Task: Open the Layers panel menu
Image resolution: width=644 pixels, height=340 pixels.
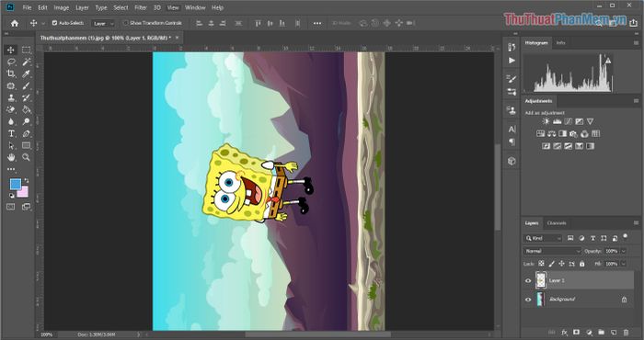Action: click(x=636, y=223)
